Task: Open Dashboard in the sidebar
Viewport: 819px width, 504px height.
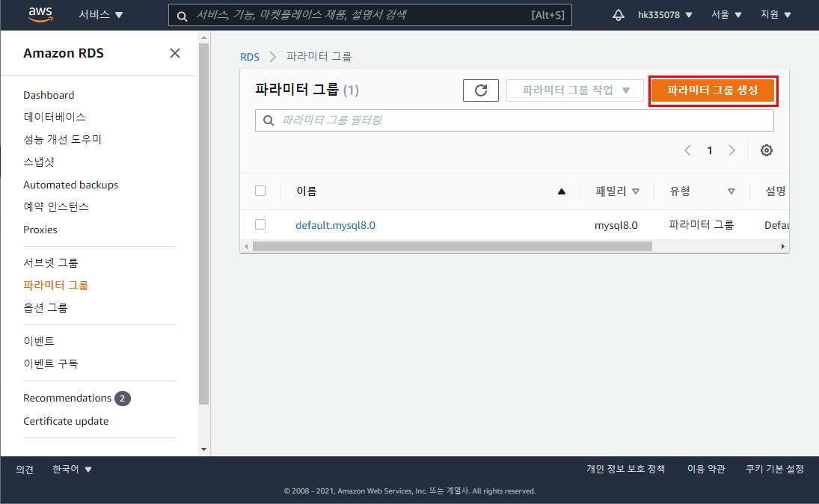Action: pos(49,95)
